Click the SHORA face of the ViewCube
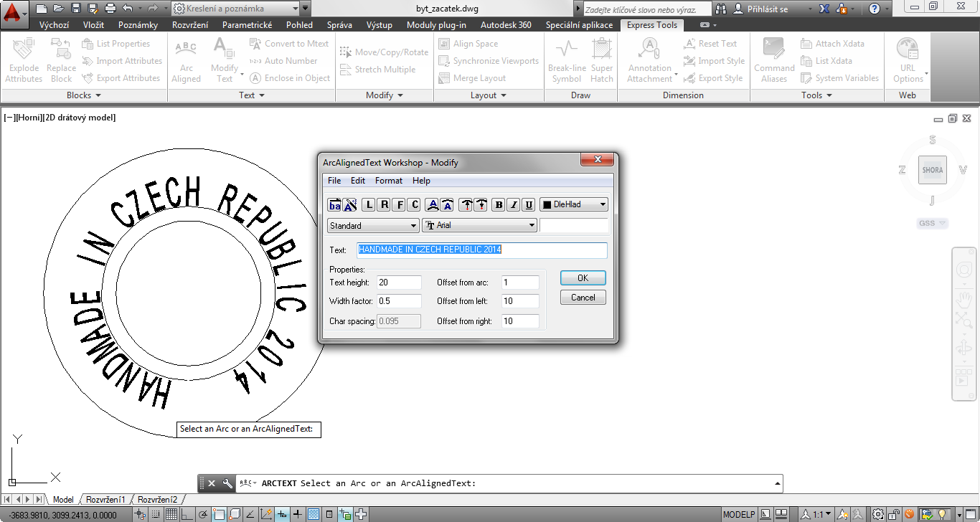This screenshot has width=980, height=522. click(933, 170)
